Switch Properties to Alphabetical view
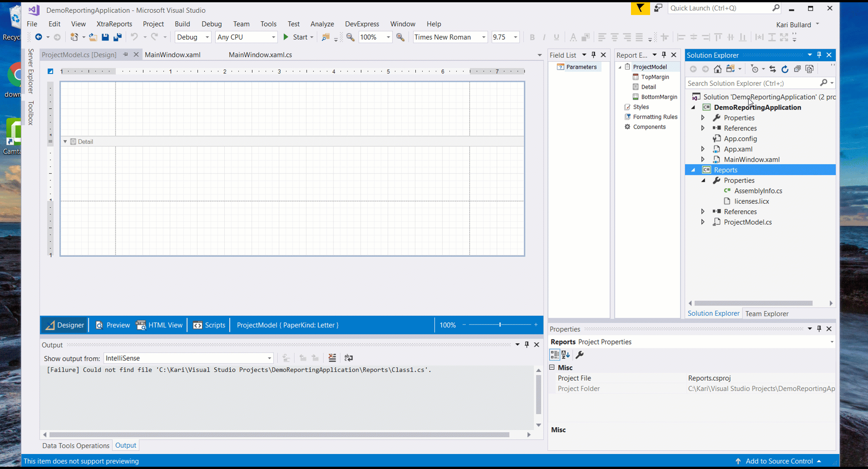868x469 pixels. (565, 355)
